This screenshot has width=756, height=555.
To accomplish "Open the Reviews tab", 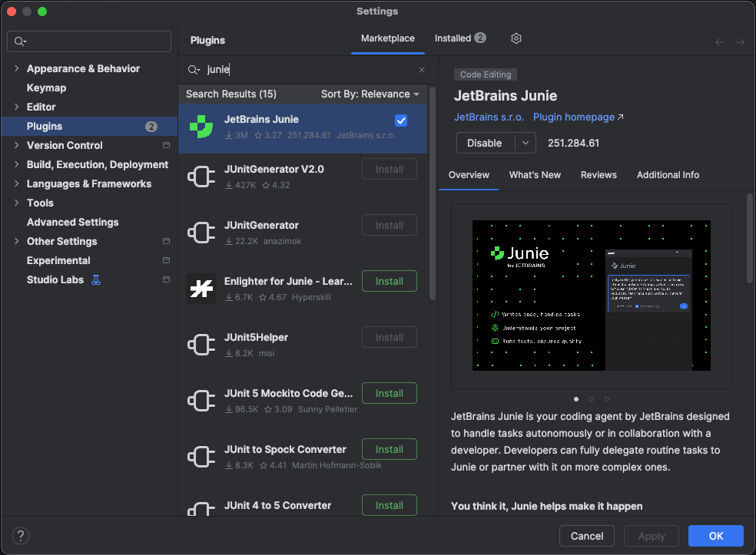I will coord(598,175).
